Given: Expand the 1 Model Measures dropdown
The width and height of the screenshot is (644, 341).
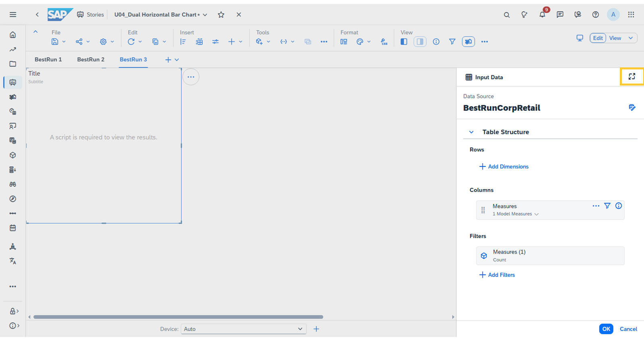Looking at the screenshot, I should point(536,214).
